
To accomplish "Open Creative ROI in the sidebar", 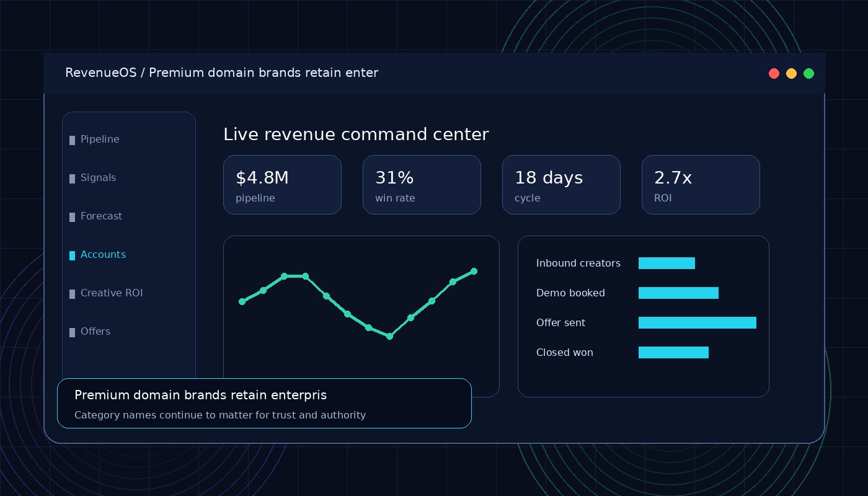I will (112, 293).
